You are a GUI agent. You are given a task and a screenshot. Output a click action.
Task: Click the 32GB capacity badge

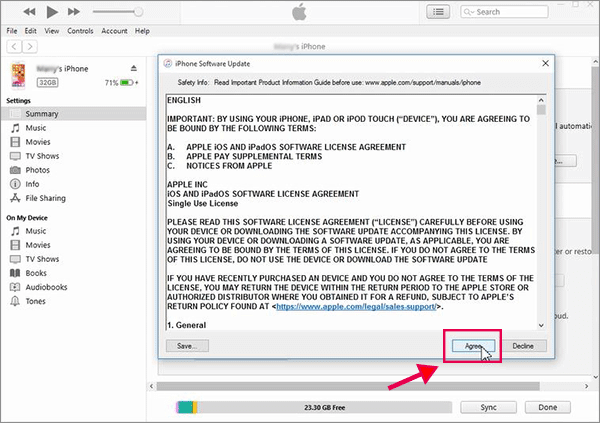pyautogui.click(x=47, y=82)
